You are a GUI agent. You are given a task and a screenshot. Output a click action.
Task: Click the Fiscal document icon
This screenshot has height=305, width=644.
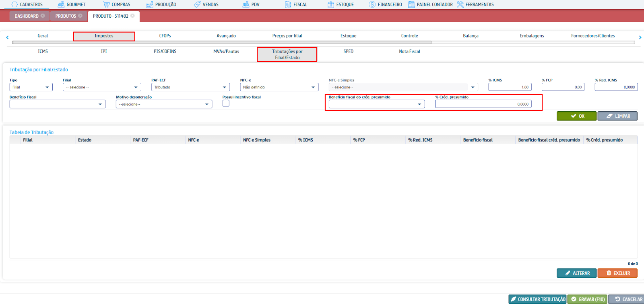point(288,4)
